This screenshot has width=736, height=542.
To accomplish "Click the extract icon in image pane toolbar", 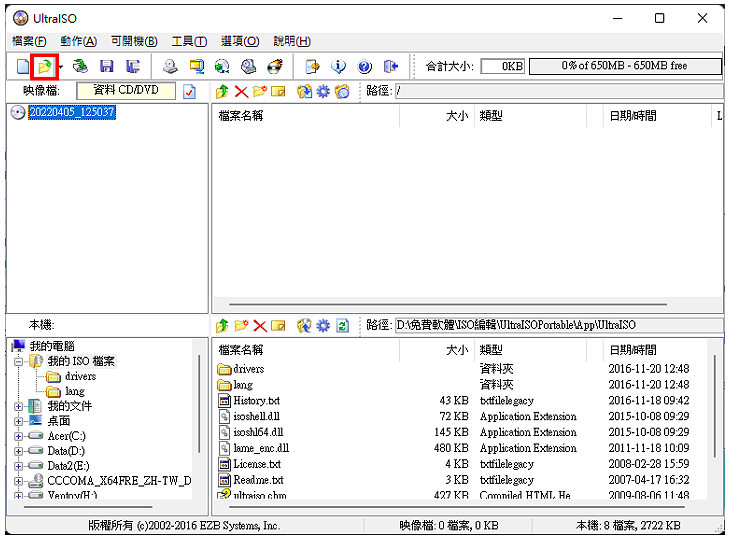I will tap(304, 91).
